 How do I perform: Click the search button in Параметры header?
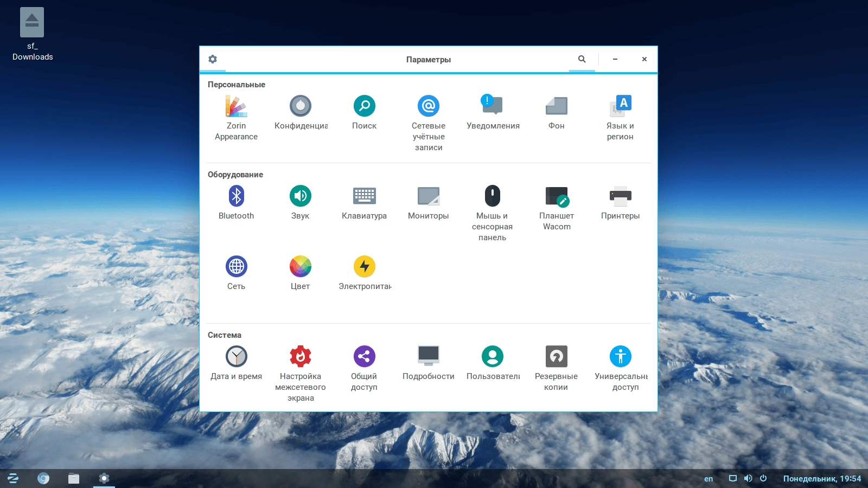coord(582,59)
